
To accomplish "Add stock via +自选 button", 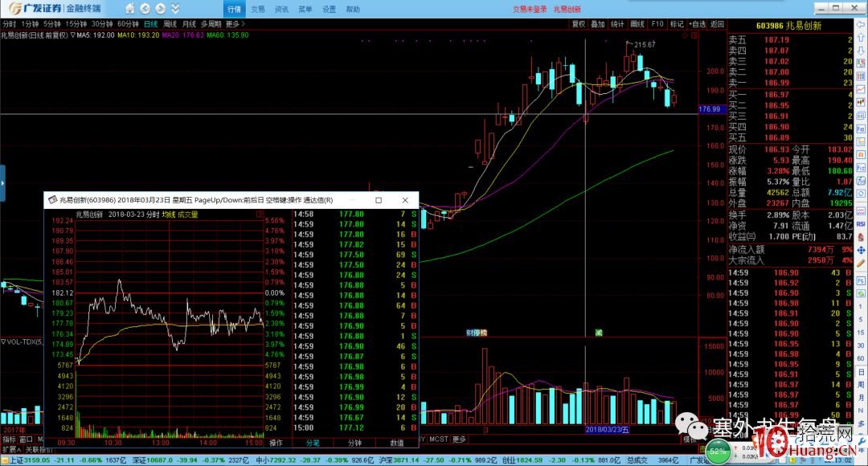I will [x=697, y=24].
